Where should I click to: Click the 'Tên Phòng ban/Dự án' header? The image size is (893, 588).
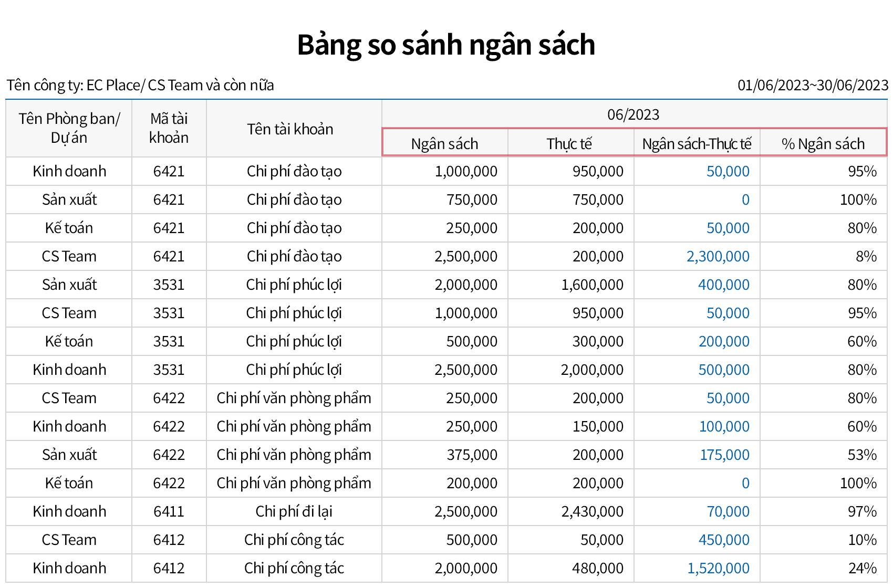pos(69,128)
